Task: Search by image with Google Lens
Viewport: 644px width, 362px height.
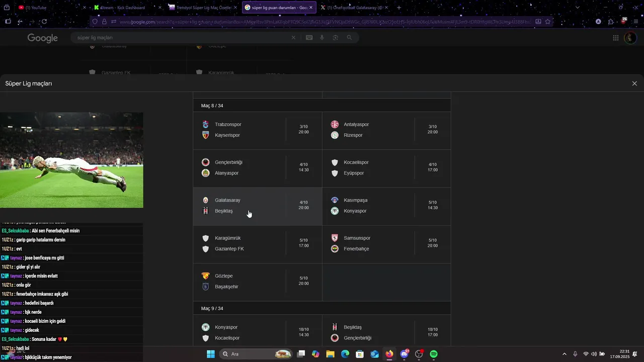Action: pos(336,38)
